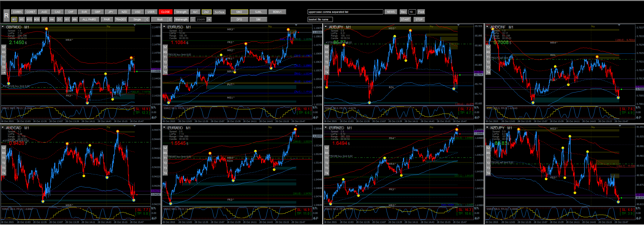Click the Rev button
Viewport: 644px width, 225px height.
pyautogui.click(x=403, y=12)
